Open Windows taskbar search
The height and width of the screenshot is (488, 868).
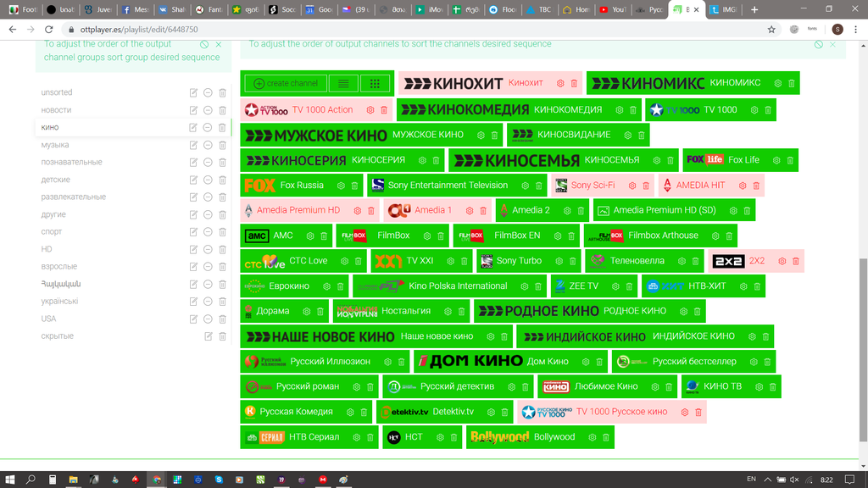(x=31, y=480)
